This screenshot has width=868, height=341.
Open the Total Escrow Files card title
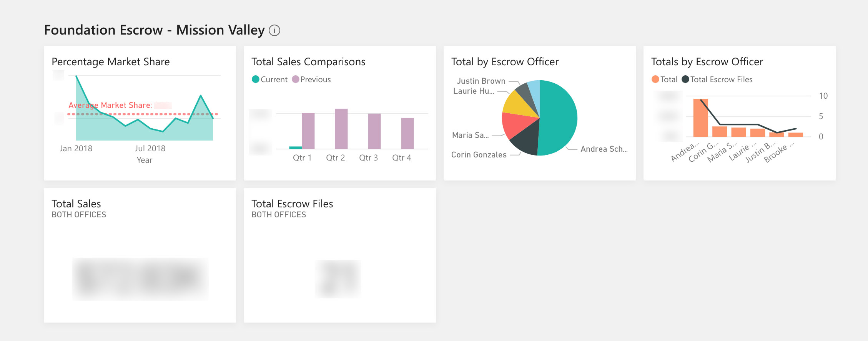click(292, 204)
